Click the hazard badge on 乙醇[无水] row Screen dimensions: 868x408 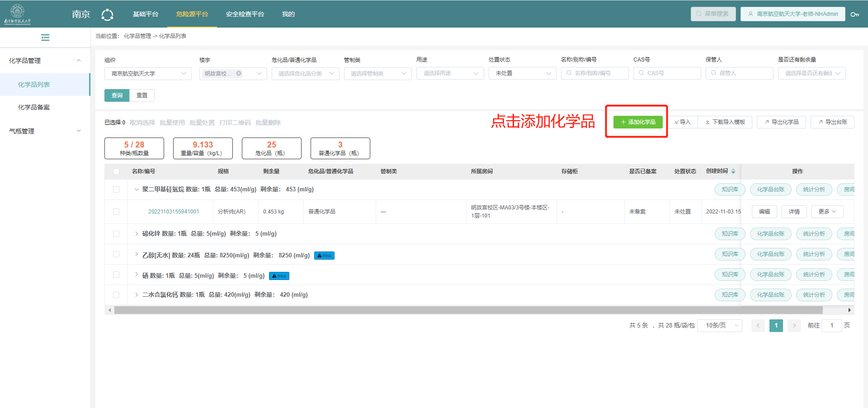[324, 256]
